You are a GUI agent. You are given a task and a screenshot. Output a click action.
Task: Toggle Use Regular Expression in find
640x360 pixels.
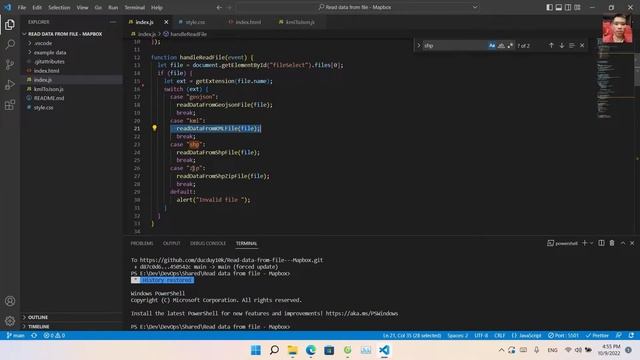point(510,45)
